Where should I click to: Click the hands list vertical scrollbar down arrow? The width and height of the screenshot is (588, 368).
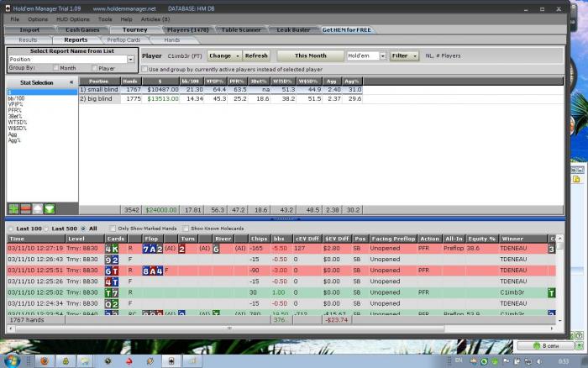[560, 321]
